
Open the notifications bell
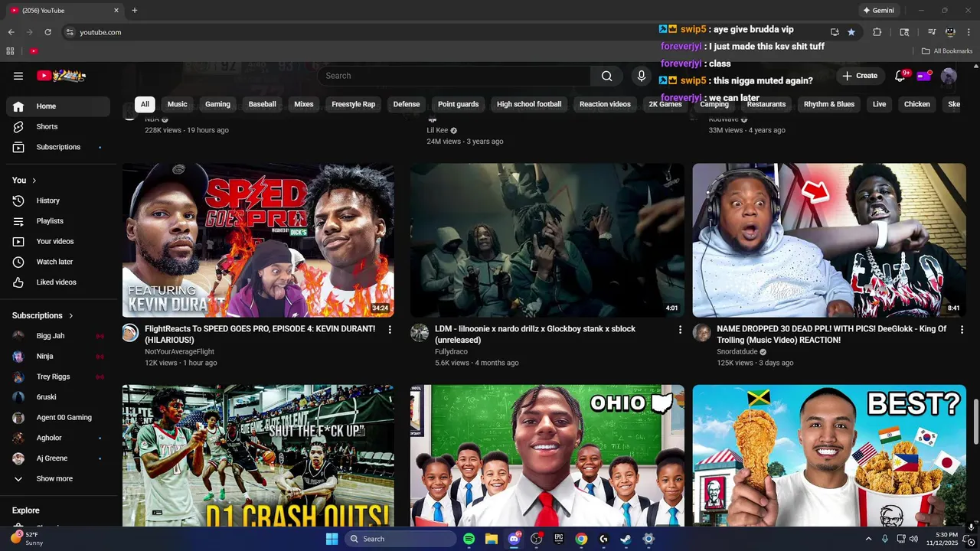pos(900,76)
